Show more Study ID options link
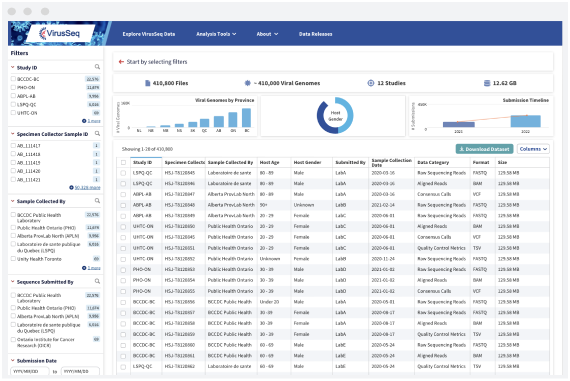570x381 pixels. pos(91,121)
